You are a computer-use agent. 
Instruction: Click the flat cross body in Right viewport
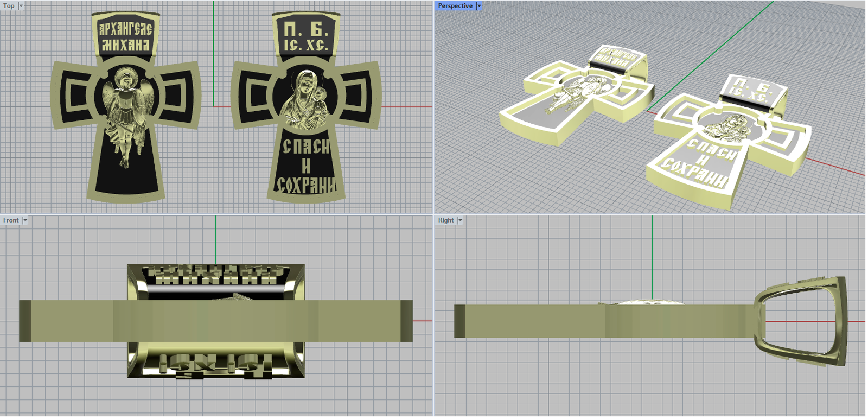597,321
